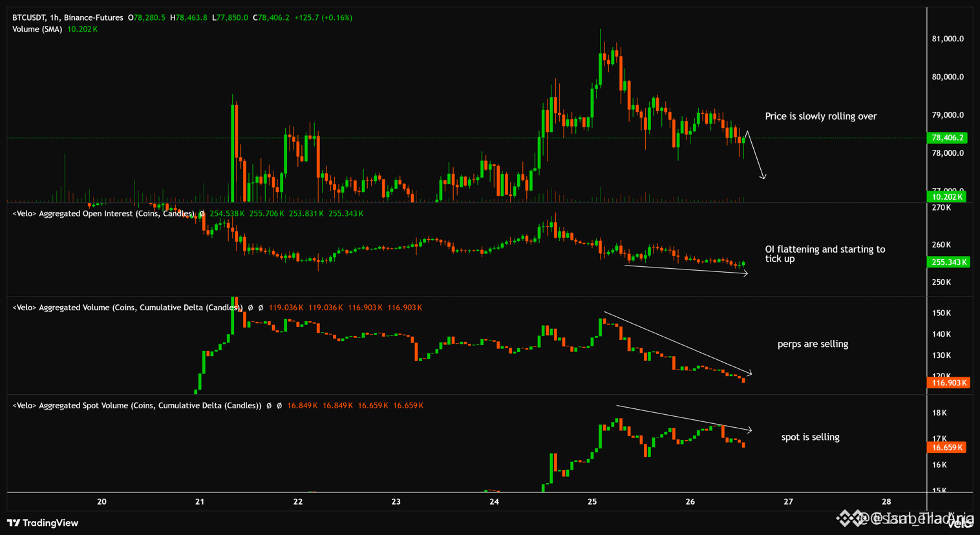The image size is (980, 535).
Task: Click date 27 on the time axis
Action: 788,501
